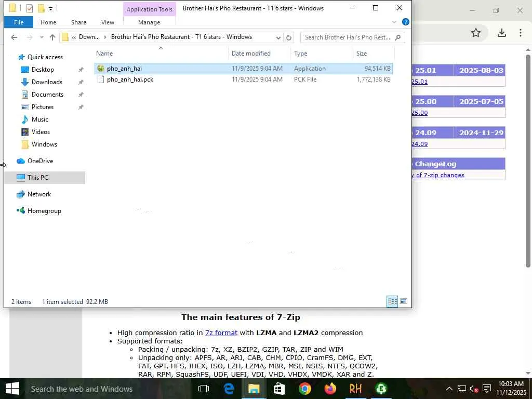The height and width of the screenshot is (399, 532).
Task: Open Firefox from the taskbar
Action: point(330,389)
